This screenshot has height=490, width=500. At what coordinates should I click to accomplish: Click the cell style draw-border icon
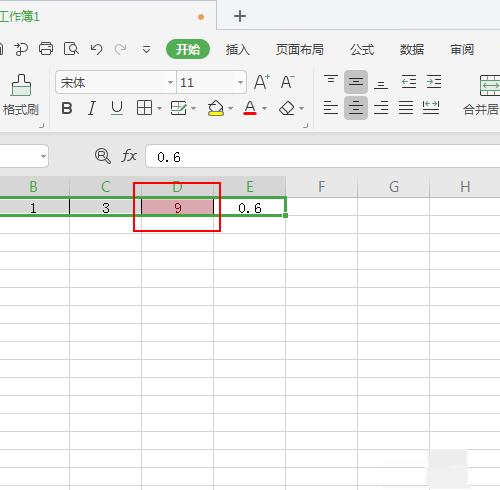click(179, 108)
